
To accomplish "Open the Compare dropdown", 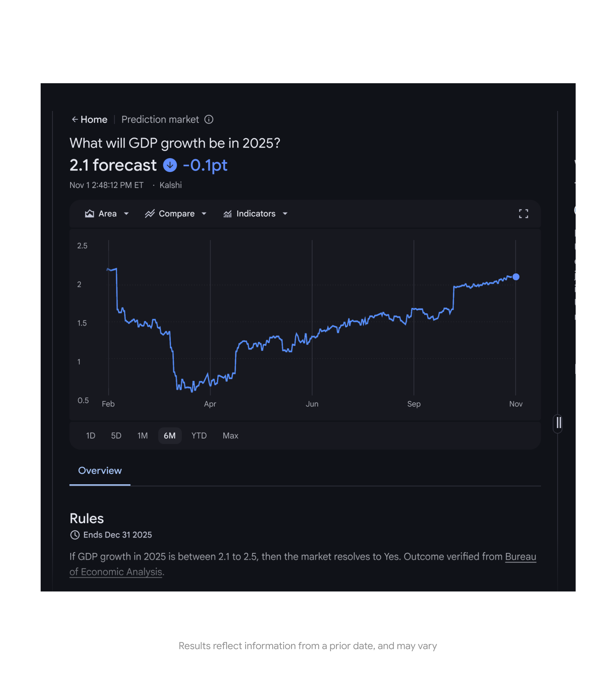I will point(205,214).
